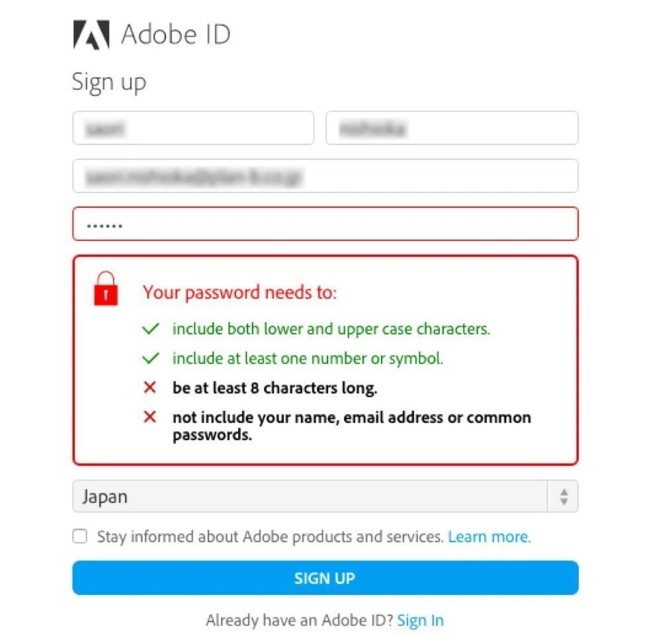This screenshot has width=672, height=642.
Task: Click the country selector up/down arrows
Action: coord(564,496)
